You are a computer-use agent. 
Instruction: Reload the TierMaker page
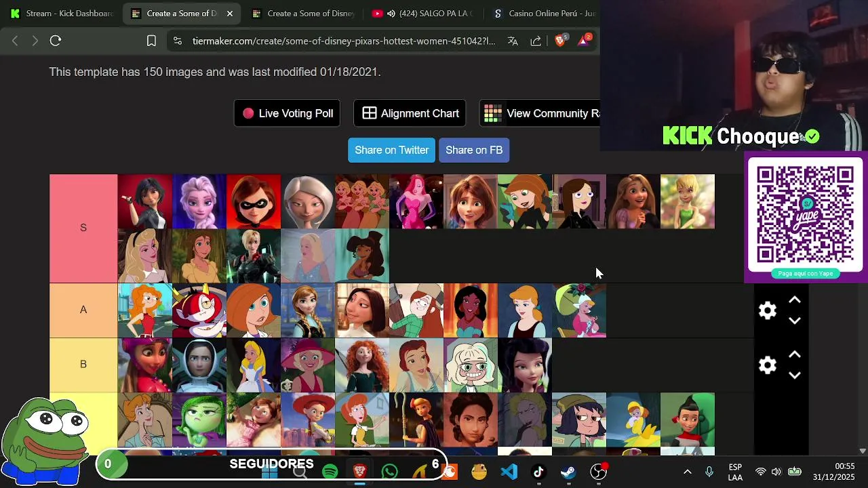[x=56, y=41]
